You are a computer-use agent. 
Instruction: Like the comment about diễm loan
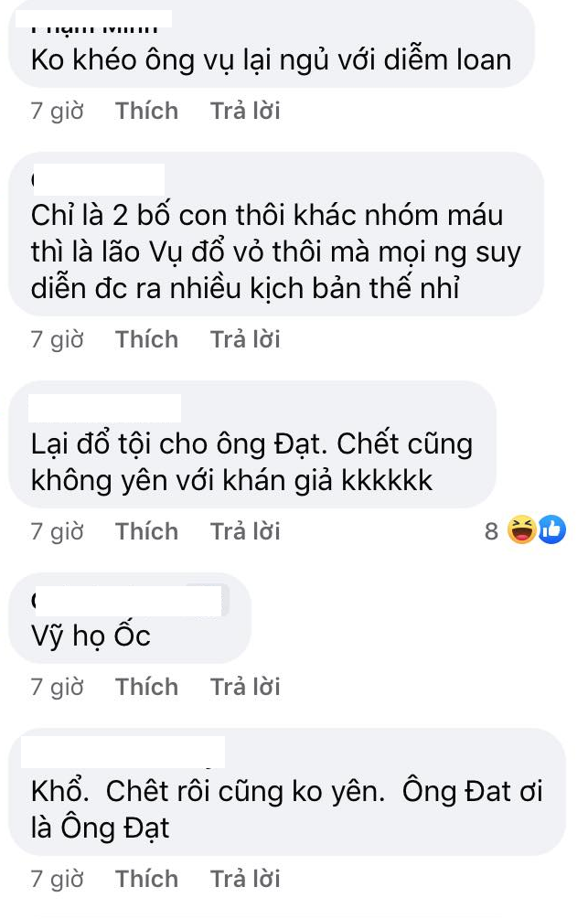pos(146,111)
